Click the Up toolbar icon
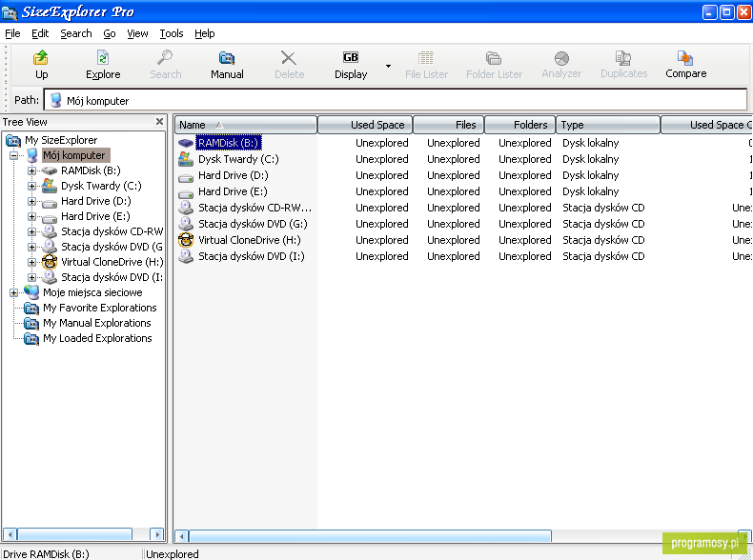Viewport: 753px width, 560px height. click(x=41, y=58)
